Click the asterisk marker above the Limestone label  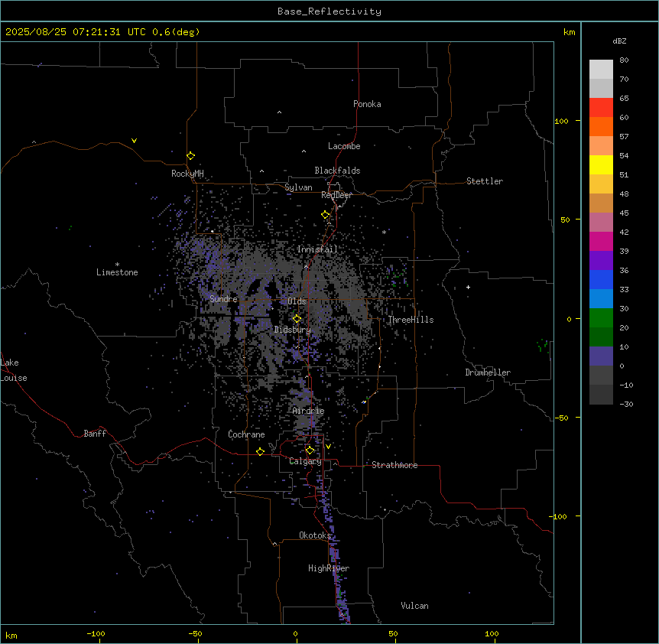(x=117, y=264)
